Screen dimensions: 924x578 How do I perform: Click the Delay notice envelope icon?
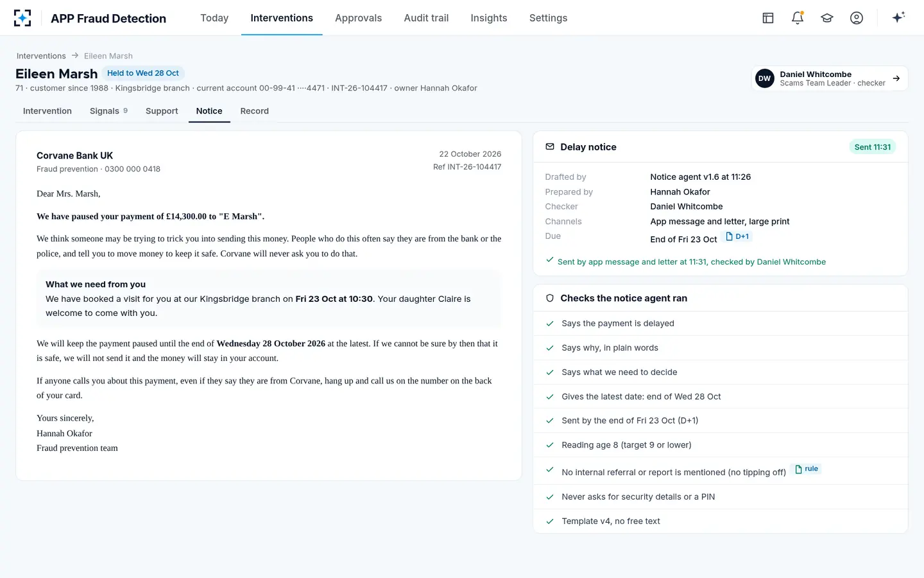pyautogui.click(x=550, y=147)
